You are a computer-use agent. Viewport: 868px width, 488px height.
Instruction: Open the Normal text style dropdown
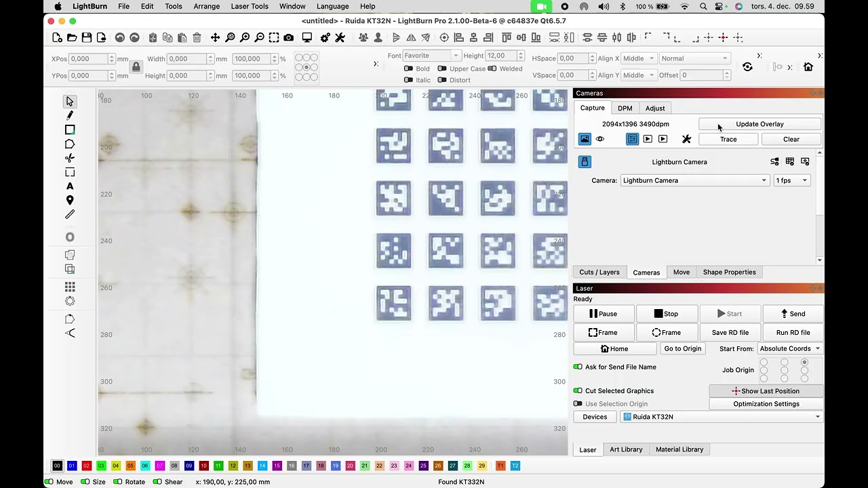click(x=694, y=58)
